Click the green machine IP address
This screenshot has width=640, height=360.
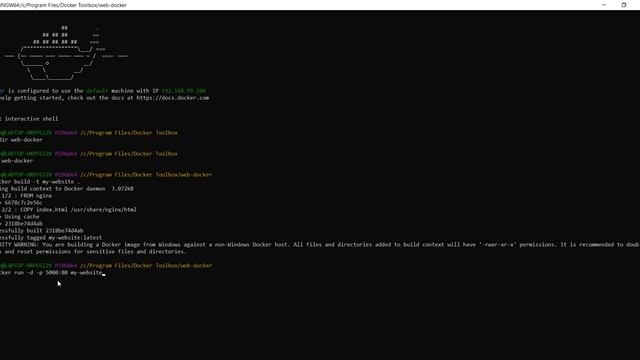point(184,91)
